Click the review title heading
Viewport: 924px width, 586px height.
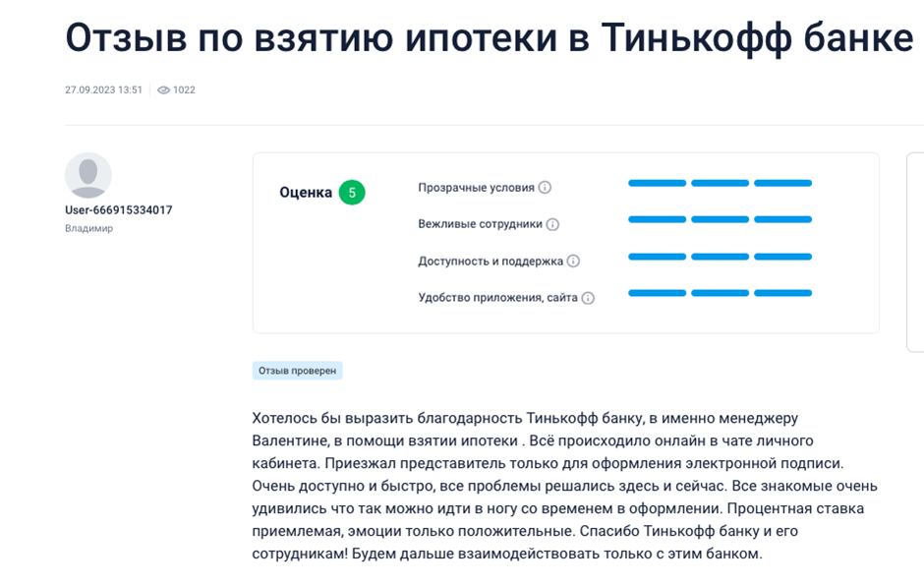(x=490, y=37)
